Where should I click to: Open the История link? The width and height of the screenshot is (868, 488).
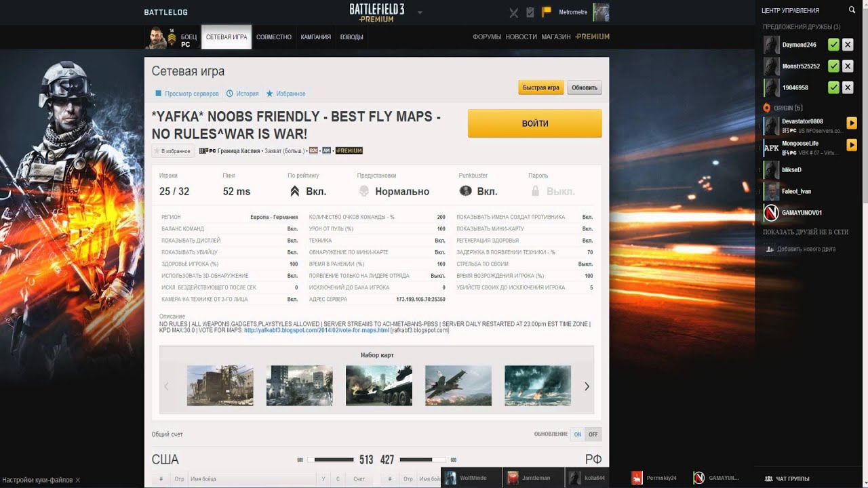pos(243,94)
